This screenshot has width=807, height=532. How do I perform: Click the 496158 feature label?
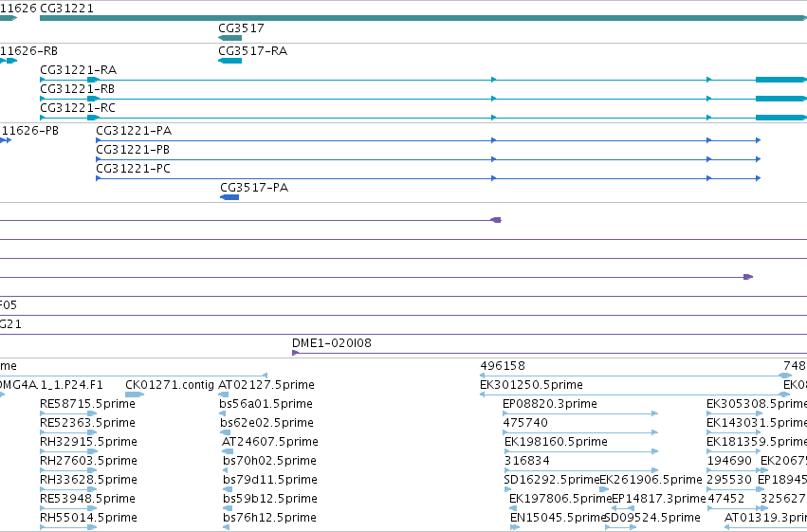[503, 366]
